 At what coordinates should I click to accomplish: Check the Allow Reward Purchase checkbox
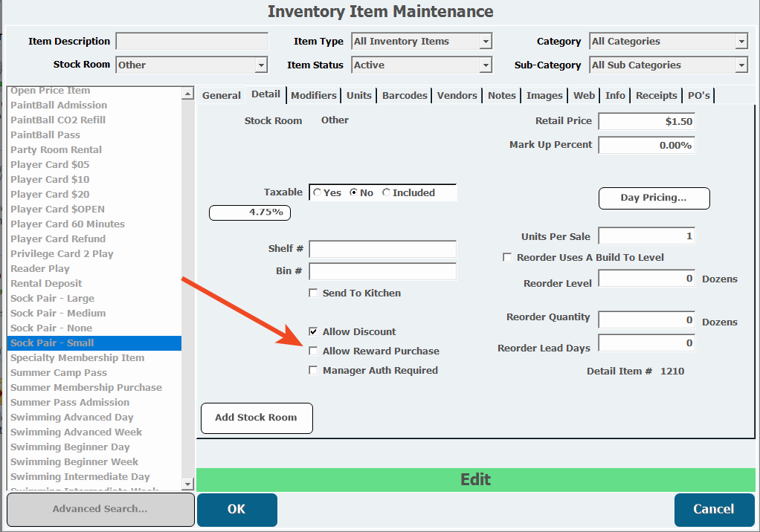click(x=314, y=351)
